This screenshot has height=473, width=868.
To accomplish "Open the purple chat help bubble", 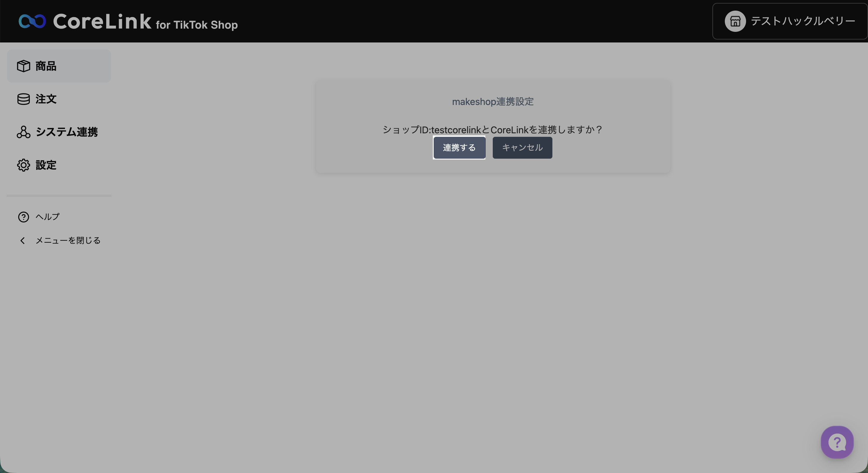I will [837, 442].
